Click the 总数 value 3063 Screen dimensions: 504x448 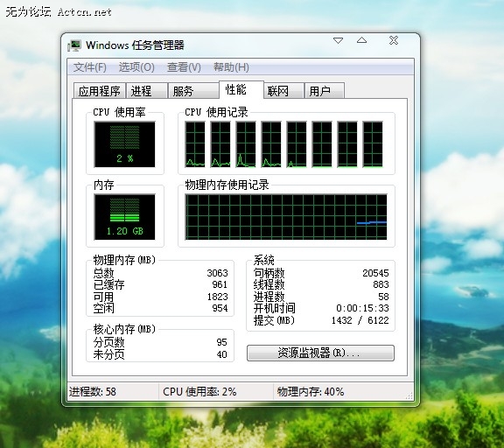pyautogui.click(x=217, y=273)
